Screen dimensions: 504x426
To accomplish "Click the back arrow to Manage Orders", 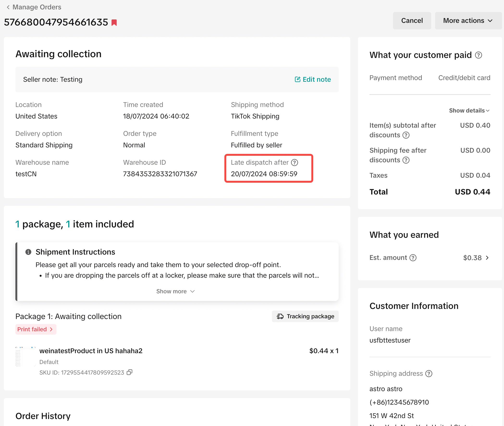I will pos(8,7).
